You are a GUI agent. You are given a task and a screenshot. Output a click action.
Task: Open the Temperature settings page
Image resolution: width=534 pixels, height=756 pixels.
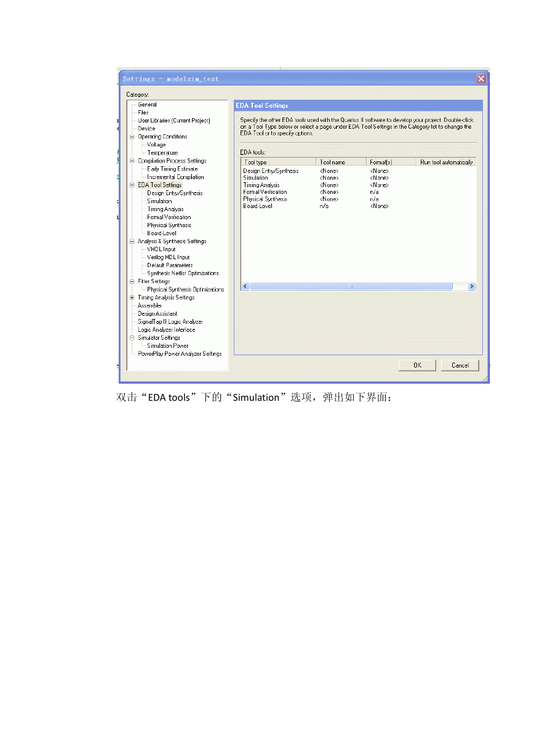tap(162, 153)
